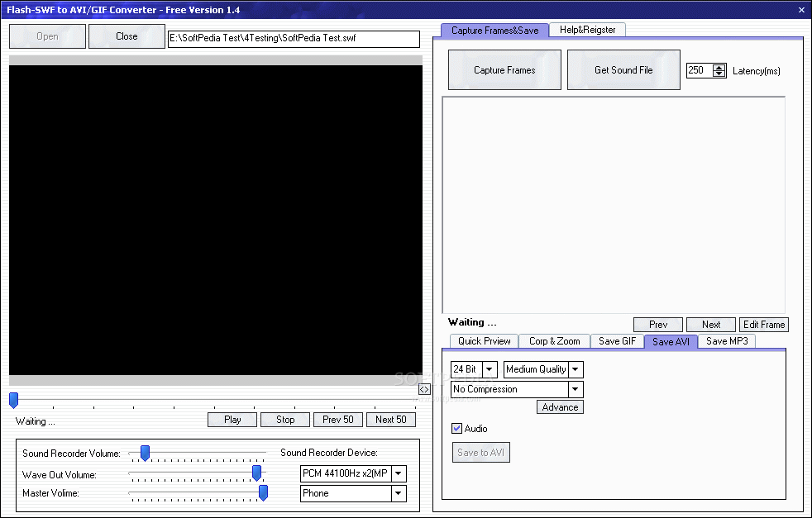The height and width of the screenshot is (518, 812).
Task: Click the Latency spinner arrows
Action: pyautogui.click(x=719, y=70)
